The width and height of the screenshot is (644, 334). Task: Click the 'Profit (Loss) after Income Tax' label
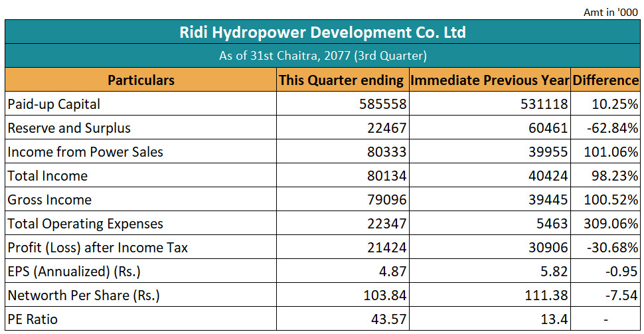[x=98, y=247]
